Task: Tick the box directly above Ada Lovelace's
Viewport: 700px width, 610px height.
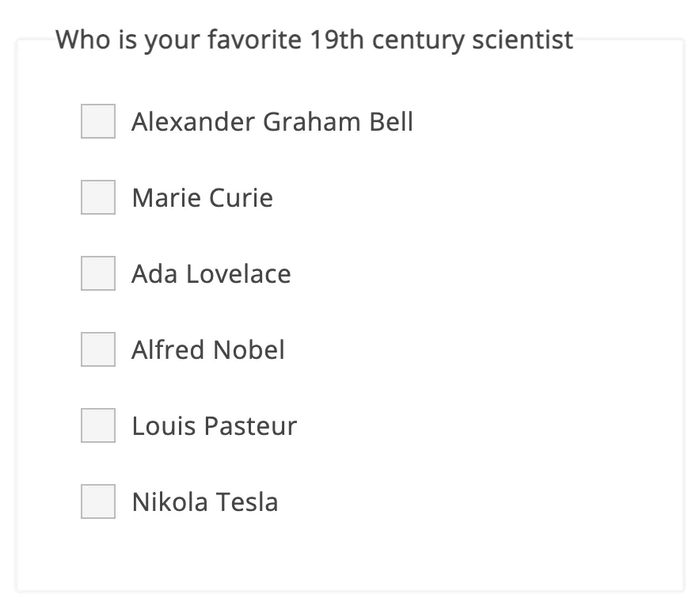Action: point(98,197)
